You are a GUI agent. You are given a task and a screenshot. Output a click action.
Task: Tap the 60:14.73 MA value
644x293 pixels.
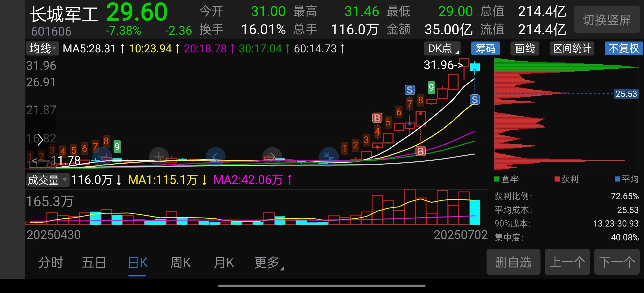[x=315, y=49]
